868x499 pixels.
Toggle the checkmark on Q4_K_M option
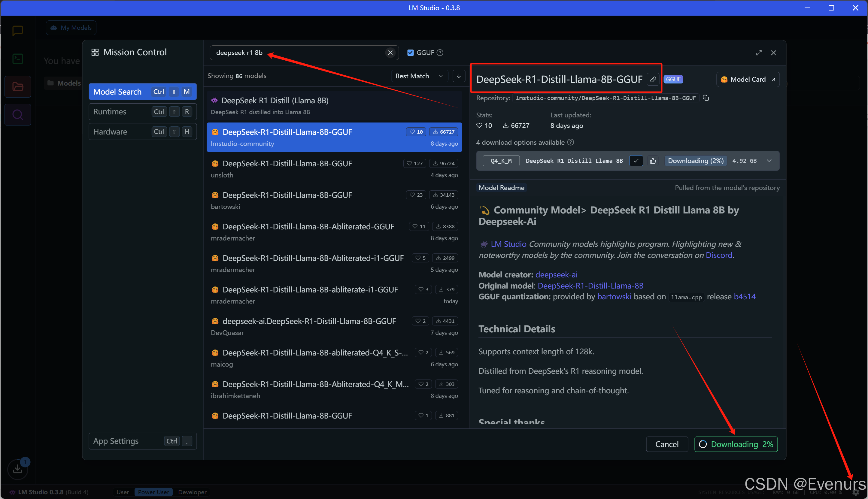pyautogui.click(x=636, y=161)
